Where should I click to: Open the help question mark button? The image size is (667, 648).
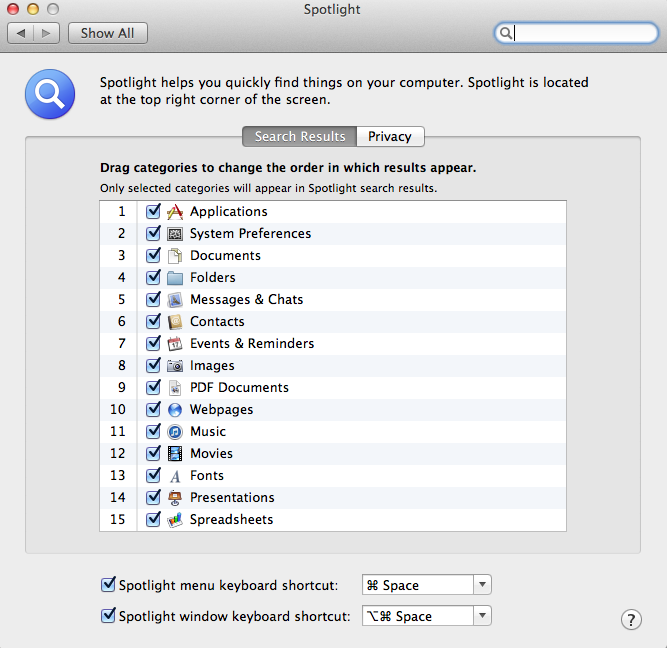(631, 619)
